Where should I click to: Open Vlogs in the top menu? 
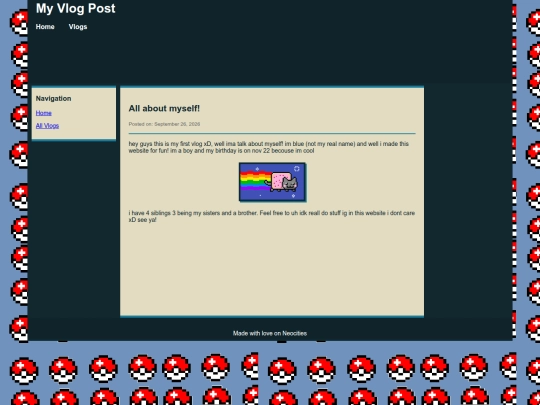pyautogui.click(x=78, y=27)
